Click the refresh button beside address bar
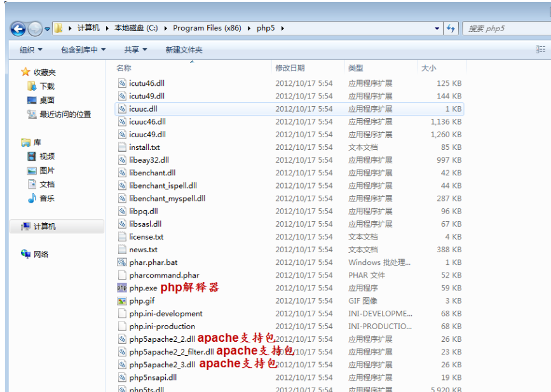Screen dimensions: 551x392 451,29
